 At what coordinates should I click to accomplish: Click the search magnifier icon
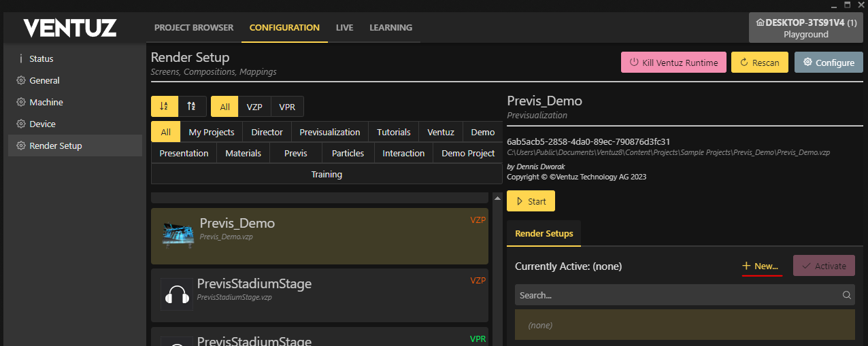846,295
